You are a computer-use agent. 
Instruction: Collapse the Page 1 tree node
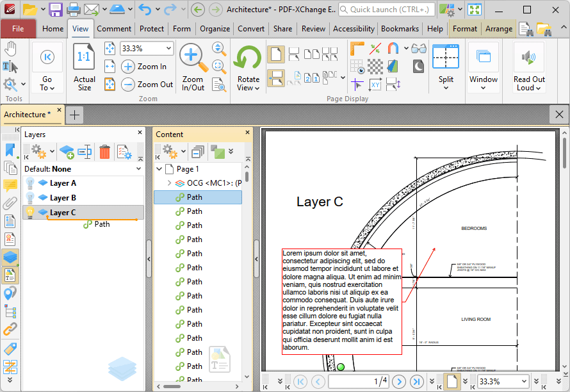159,169
